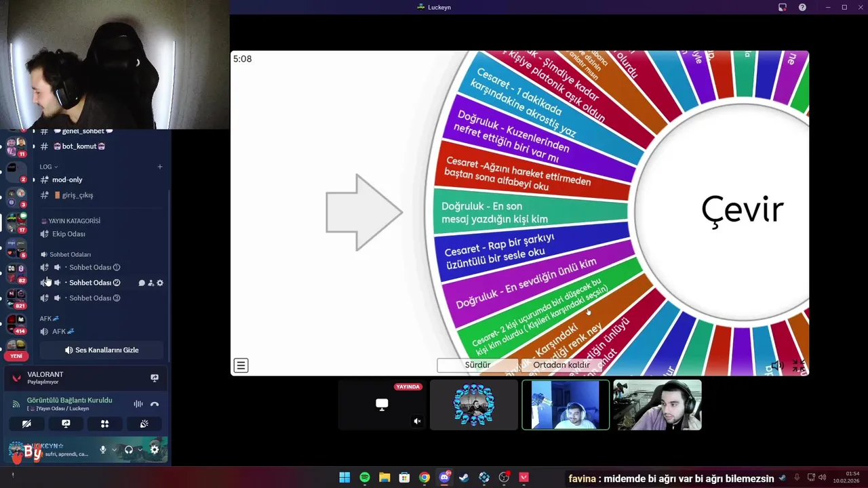Click the stream volume speaker icon
The width and height of the screenshot is (868, 488).
click(x=777, y=365)
